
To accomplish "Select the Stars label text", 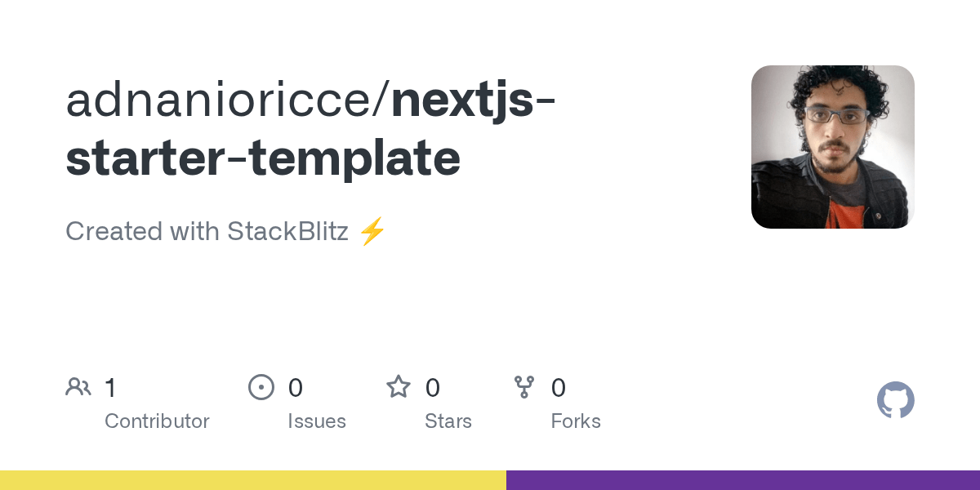I will (x=448, y=421).
